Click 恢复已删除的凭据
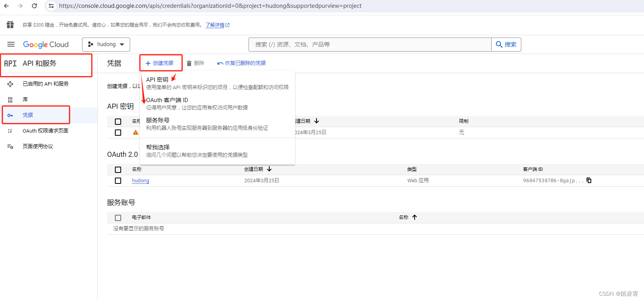This screenshot has width=644, height=300. click(x=241, y=63)
